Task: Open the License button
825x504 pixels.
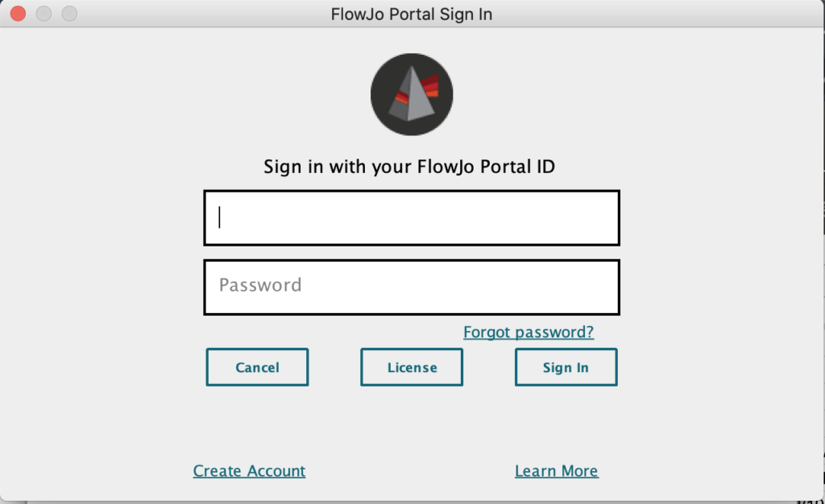Action: click(x=412, y=367)
